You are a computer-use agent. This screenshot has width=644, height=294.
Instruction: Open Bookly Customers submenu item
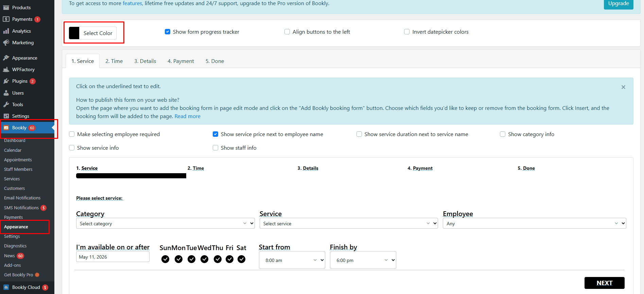(15, 188)
